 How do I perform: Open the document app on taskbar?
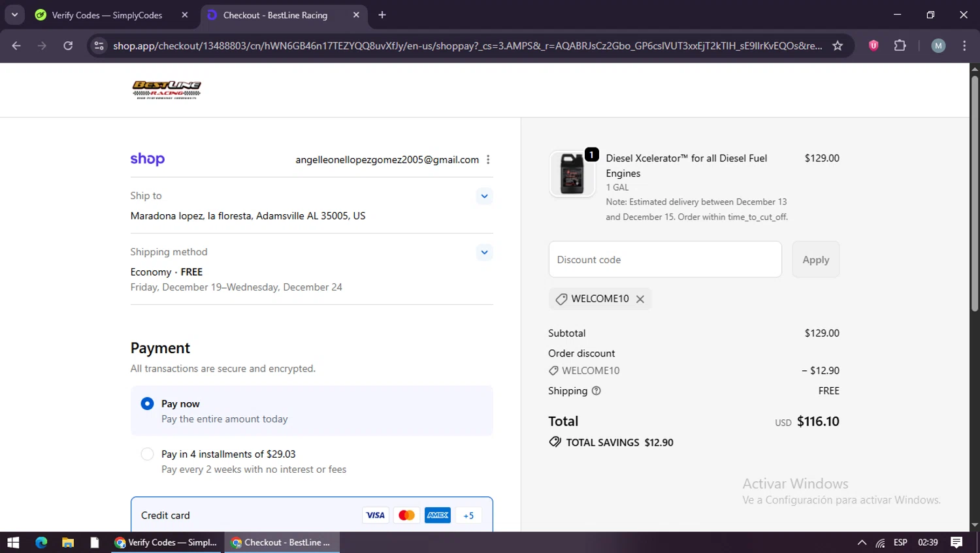pos(95,543)
